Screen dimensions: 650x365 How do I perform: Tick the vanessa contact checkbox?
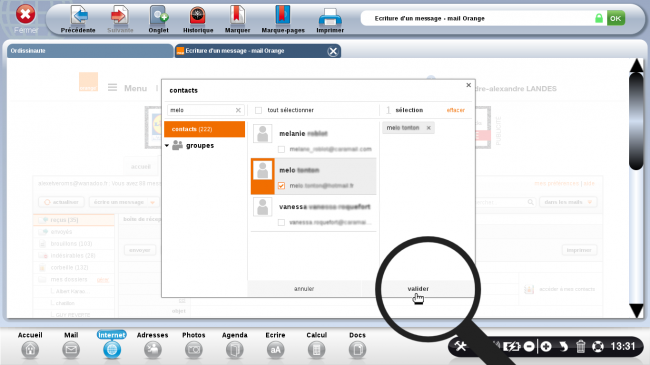click(x=281, y=223)
